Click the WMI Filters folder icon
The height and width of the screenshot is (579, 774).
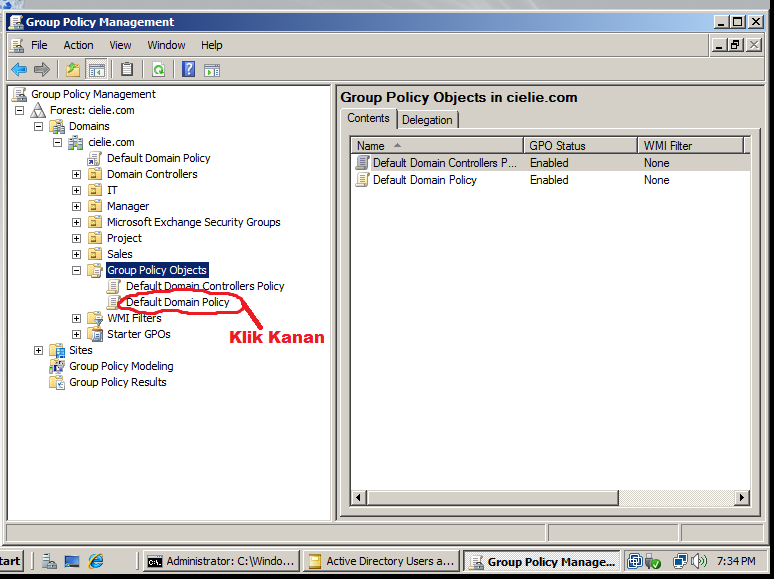click(x=95, y=318)
